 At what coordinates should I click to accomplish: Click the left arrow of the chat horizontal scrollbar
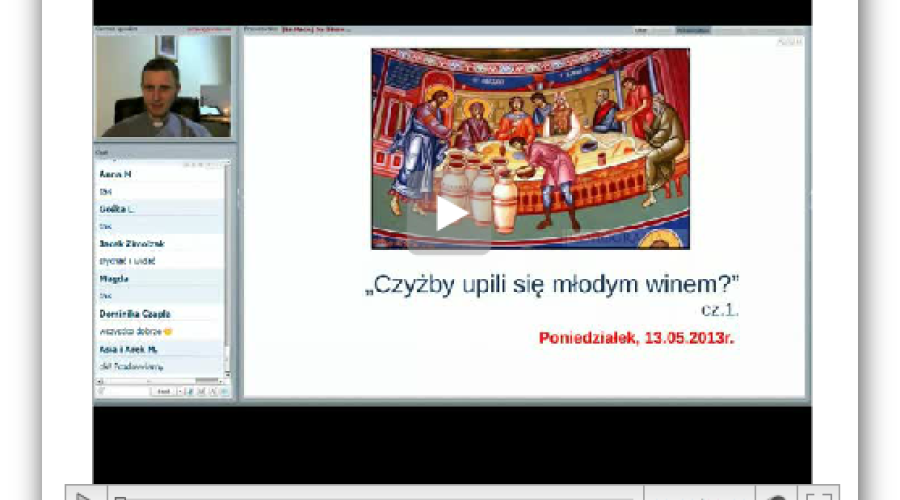point(100,381)
